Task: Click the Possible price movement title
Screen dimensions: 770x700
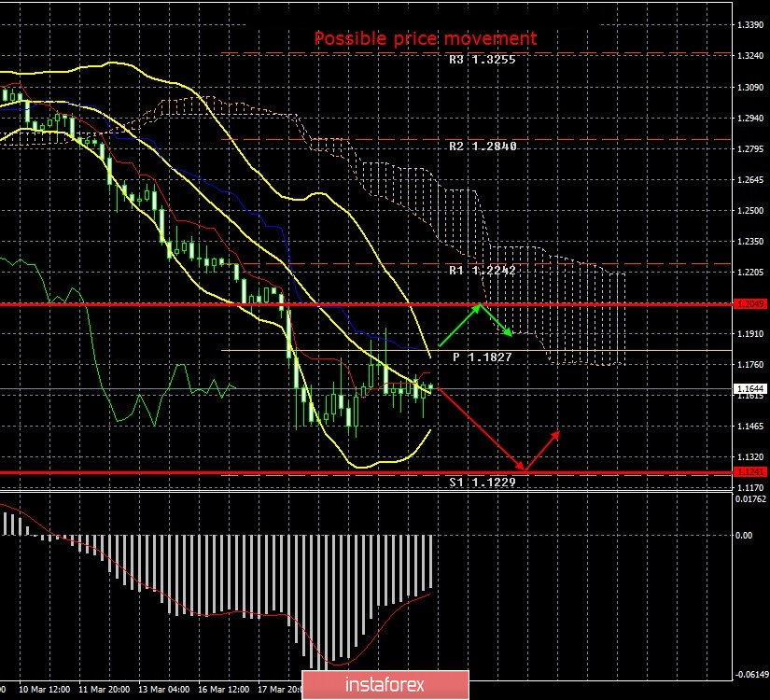Action: [x=426, y=38]
